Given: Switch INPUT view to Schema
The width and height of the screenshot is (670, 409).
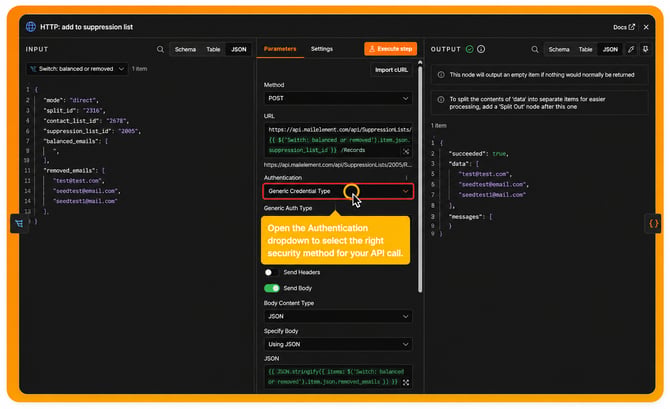Looking at the screenshot, I should coord(185,49).
